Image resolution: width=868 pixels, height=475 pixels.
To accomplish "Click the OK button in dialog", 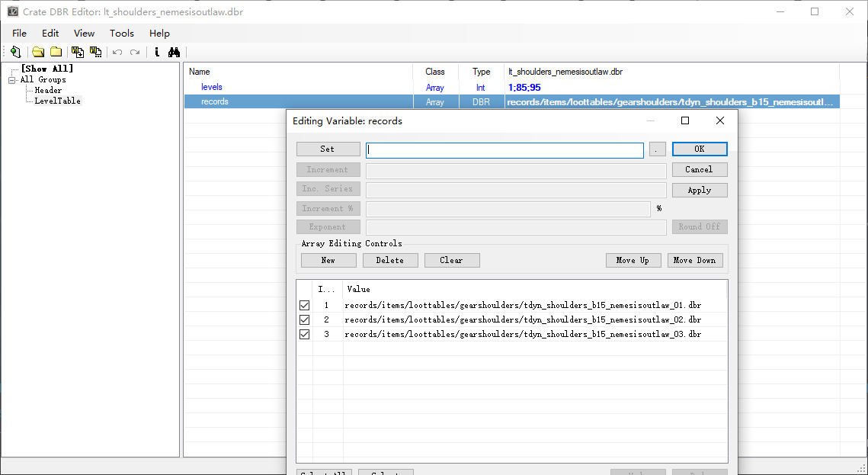I will [x=700, y=149].
